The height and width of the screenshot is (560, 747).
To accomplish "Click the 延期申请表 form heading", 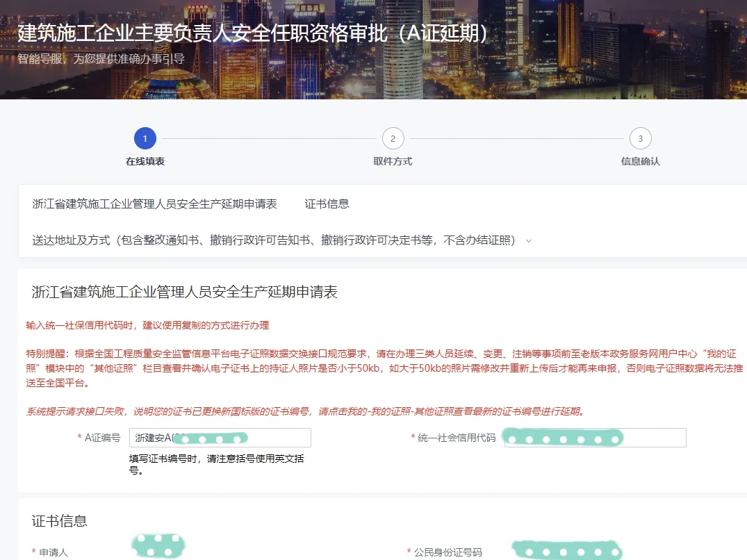I will 184,292.
